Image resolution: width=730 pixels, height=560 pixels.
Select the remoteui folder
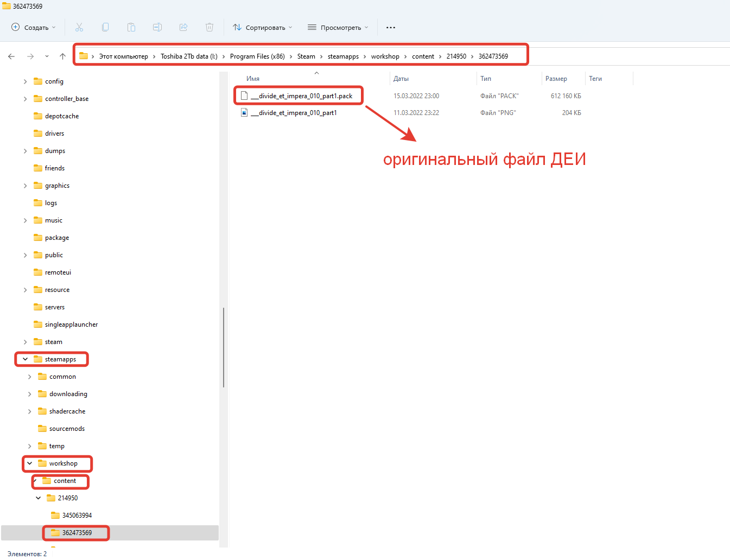coord(58,272)
